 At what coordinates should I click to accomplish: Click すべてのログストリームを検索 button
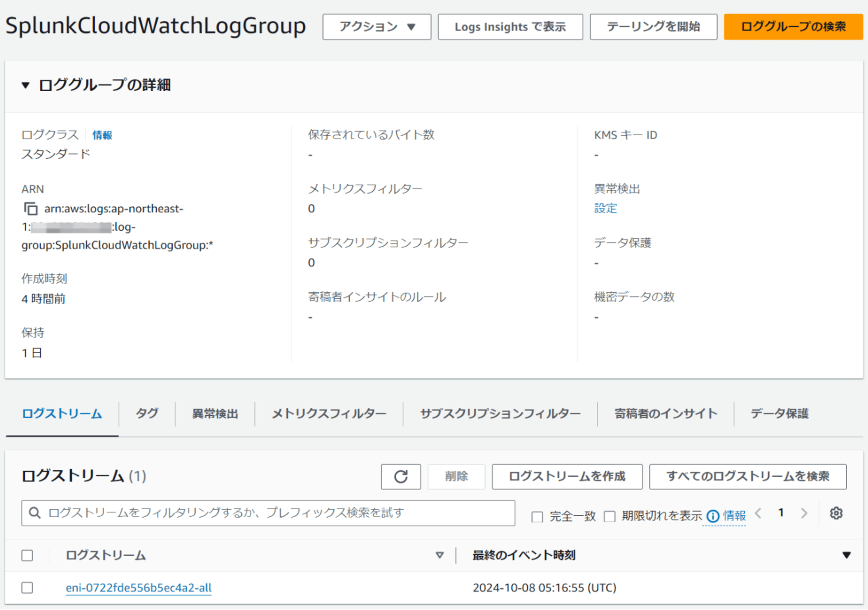tap(748, 477)
